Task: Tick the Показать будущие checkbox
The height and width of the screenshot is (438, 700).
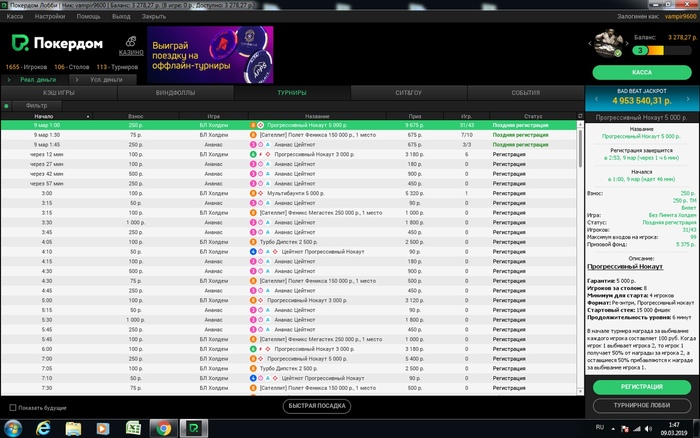Action: 13,408
